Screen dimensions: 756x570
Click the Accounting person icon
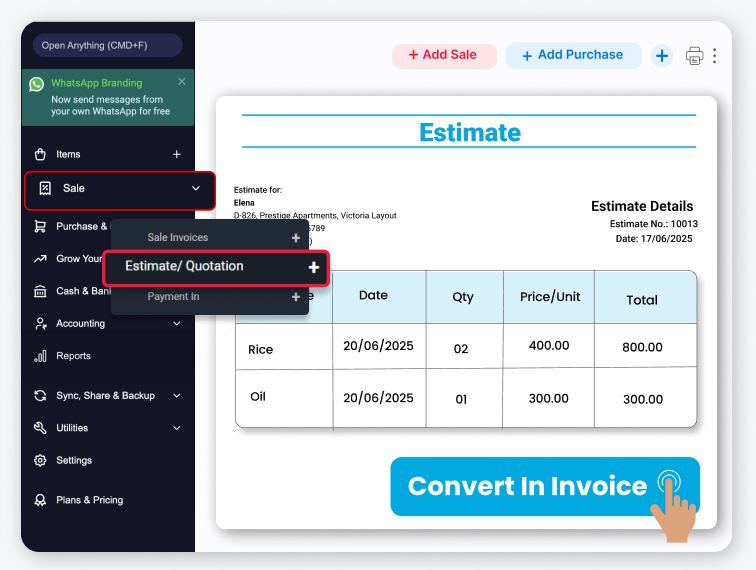coord(41,324)
